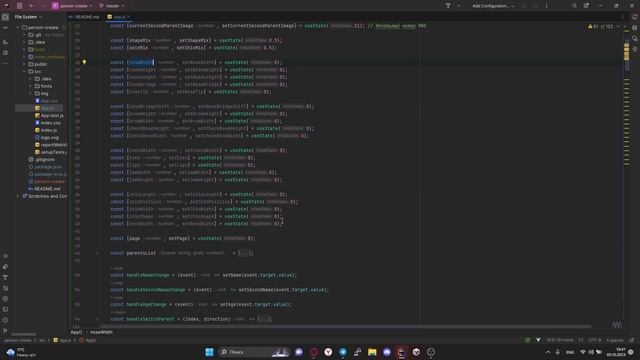Open the .gitignore file
This screenshot has width=640, height=360.
[x=41, y=160]
